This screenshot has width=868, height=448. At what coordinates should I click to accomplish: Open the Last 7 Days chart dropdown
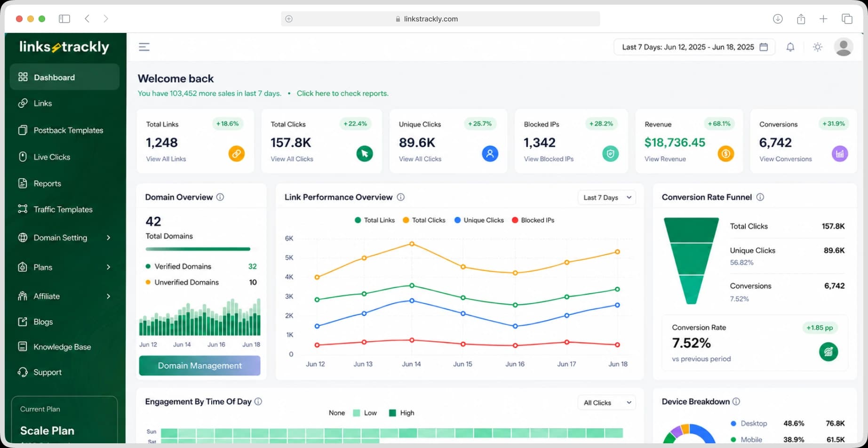(x=607, y=198)
